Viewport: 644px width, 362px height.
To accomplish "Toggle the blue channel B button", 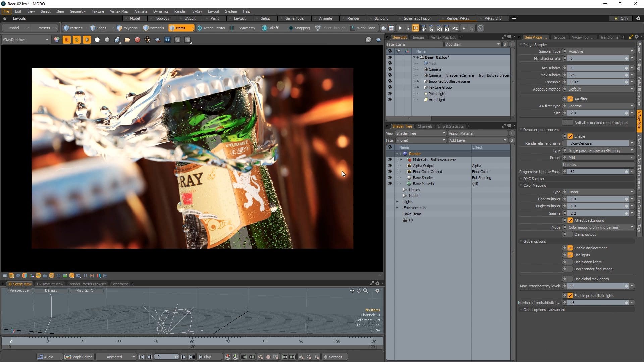I will pyautogui.click(x=87, y=40).
